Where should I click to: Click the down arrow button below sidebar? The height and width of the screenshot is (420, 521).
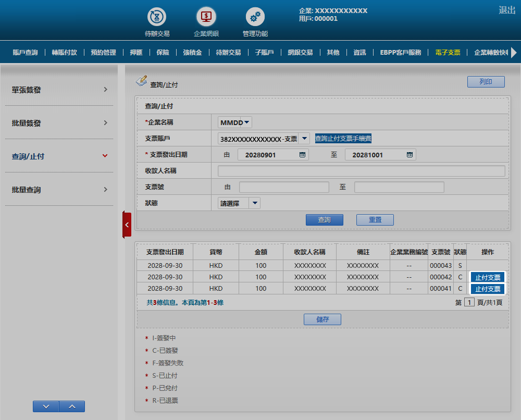coord(46,406)
